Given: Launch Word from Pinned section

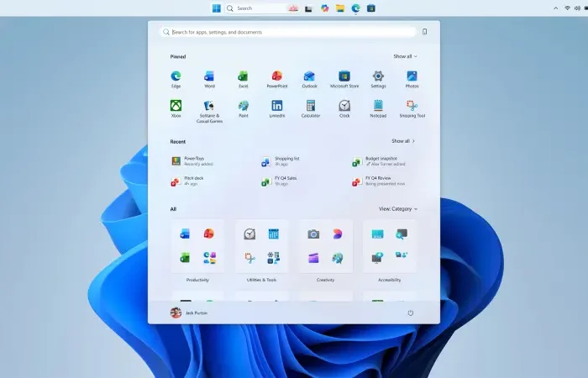Looking at the screenshot, I should tap(209, 79).
